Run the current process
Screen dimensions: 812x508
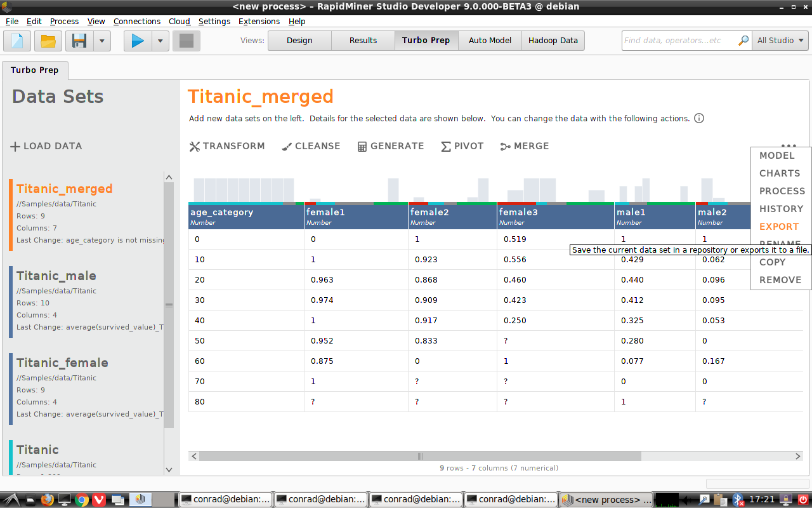click(137, 40)
